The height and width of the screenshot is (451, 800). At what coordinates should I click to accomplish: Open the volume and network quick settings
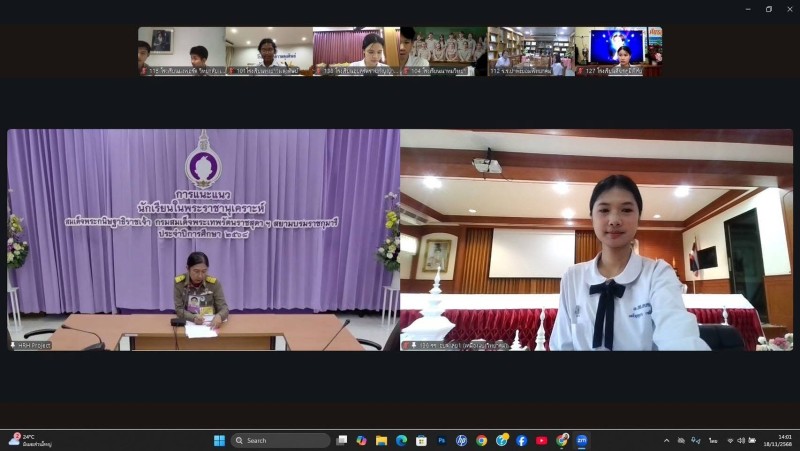pyautogui.click(x=742, y=440)
